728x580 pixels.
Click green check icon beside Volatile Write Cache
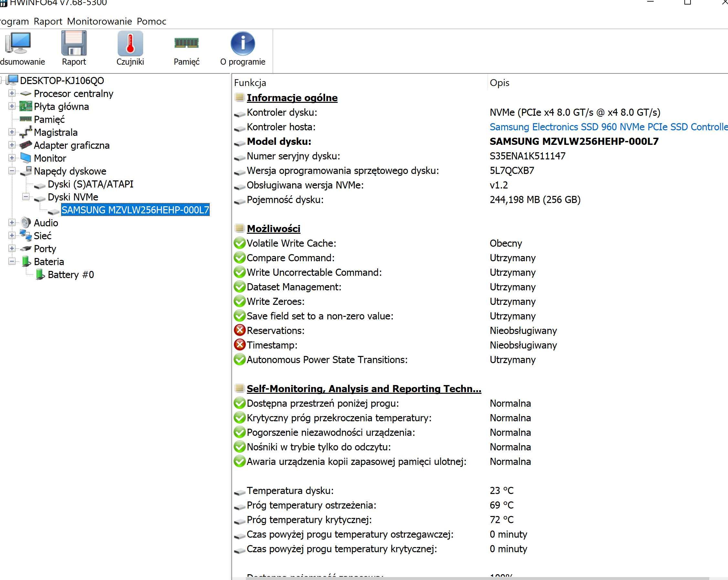(239, 243)
